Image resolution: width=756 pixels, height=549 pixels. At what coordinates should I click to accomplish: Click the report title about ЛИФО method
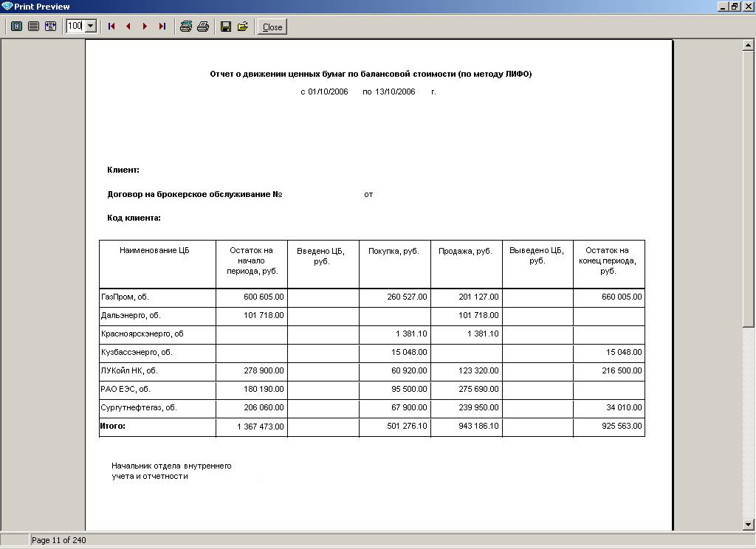click(371, 74)
